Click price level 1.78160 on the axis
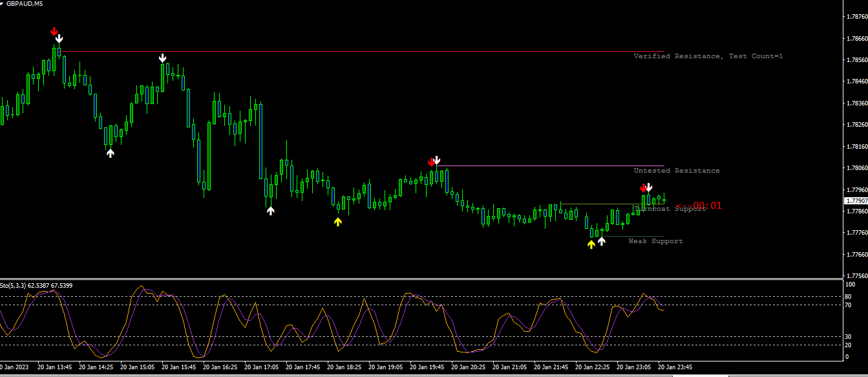The image size is (868, 377). pos(856,147)
